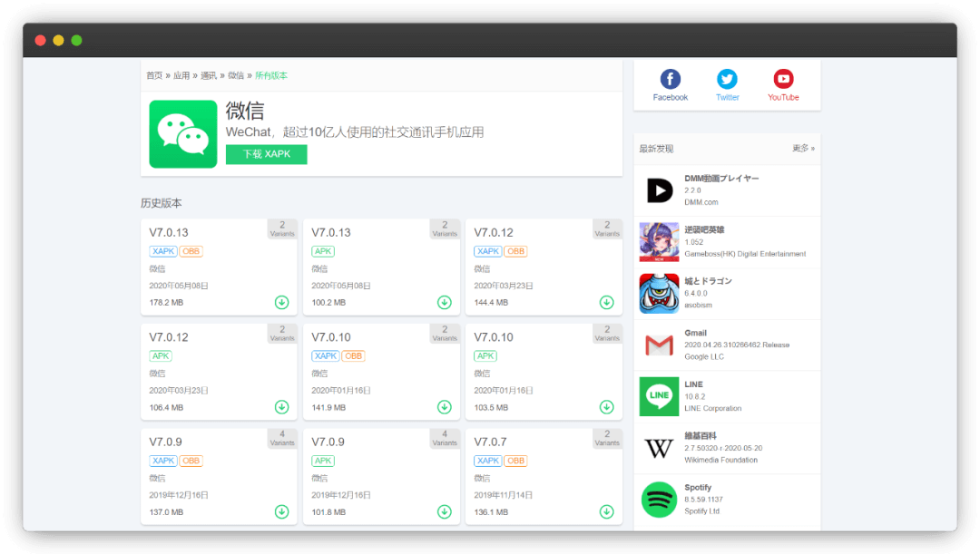Open Spotify app title in sidebar

pos(698,487)
